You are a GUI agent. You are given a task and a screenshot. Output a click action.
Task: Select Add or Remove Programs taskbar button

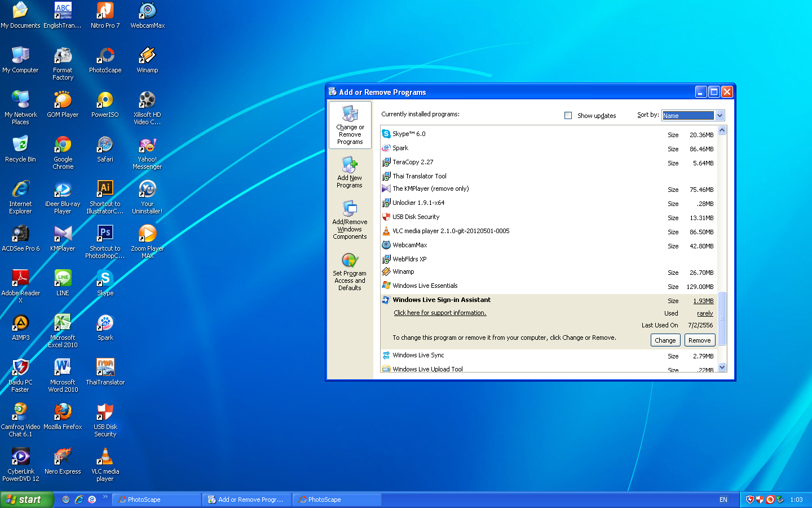pyautogui.click(x=246, y=500)
